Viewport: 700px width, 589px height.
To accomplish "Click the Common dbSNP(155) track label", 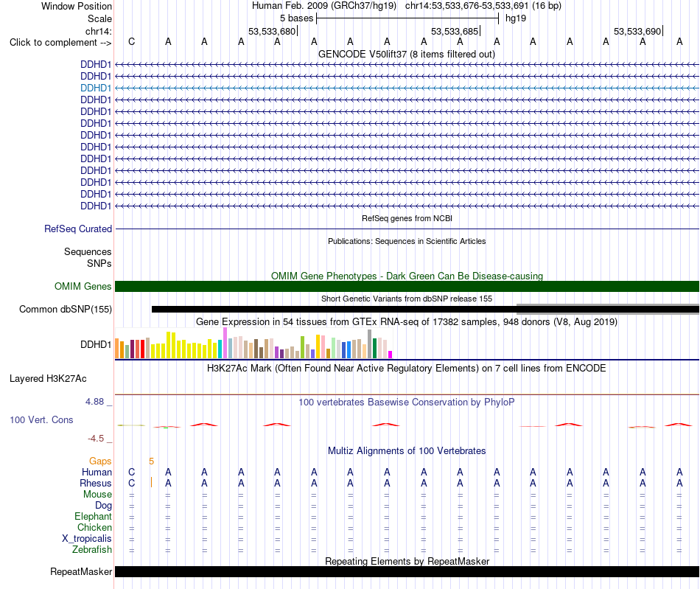I will coord(65,309).
